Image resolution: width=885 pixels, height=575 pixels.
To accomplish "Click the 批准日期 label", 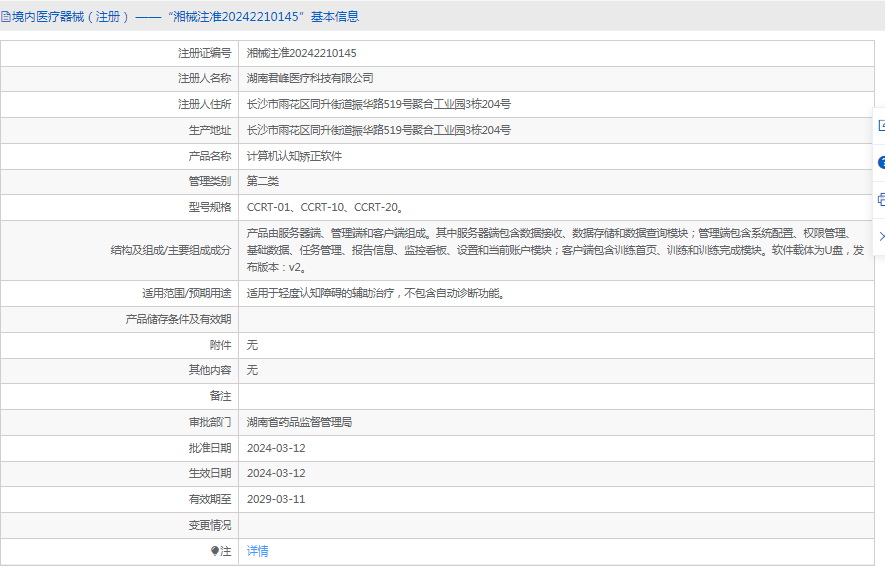I will click(x=209, y=448).
